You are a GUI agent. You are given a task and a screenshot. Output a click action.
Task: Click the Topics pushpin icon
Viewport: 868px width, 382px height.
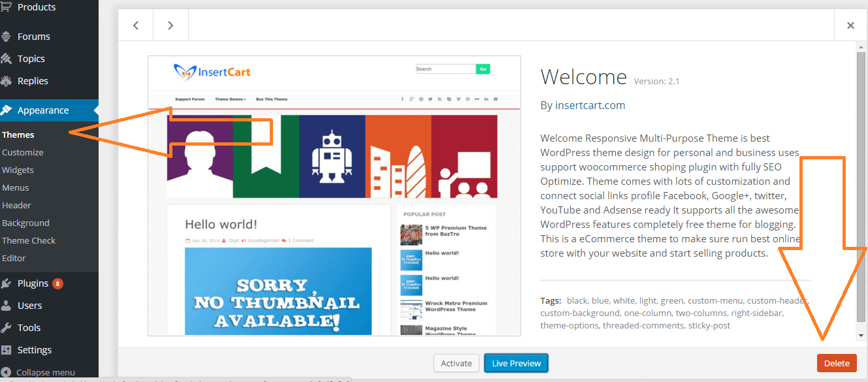coord(7,59)
